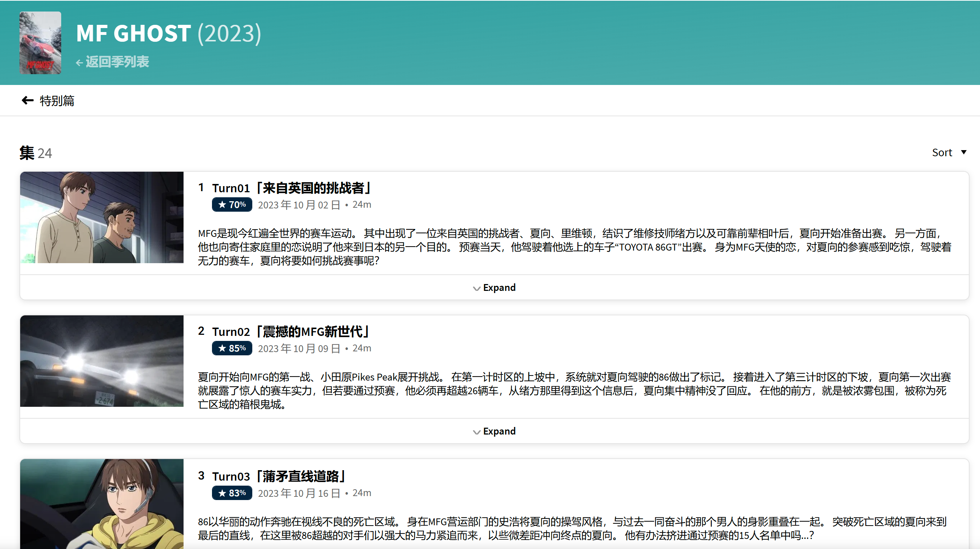The image size is (980, 549).
Task: Click the left arrow beside 特别篇
Action: click(27, 100)
